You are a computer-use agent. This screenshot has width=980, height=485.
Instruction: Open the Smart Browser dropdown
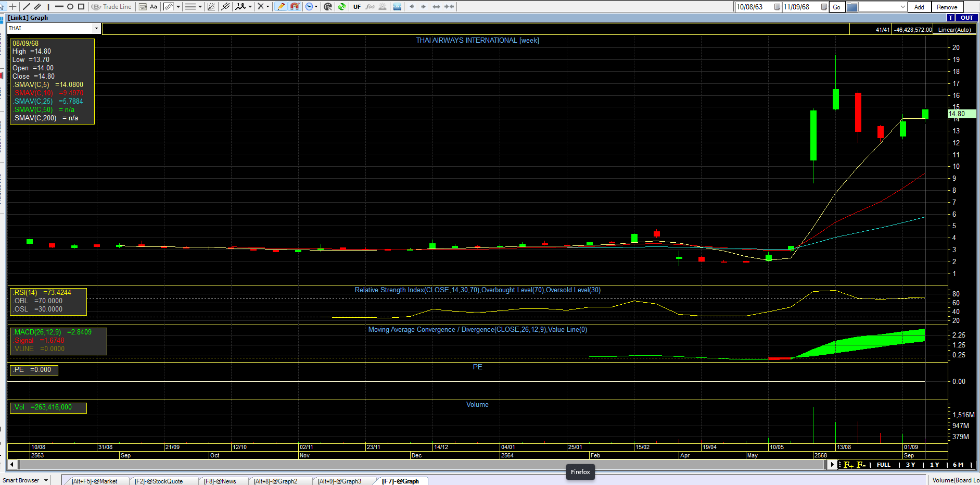(46, 480)
